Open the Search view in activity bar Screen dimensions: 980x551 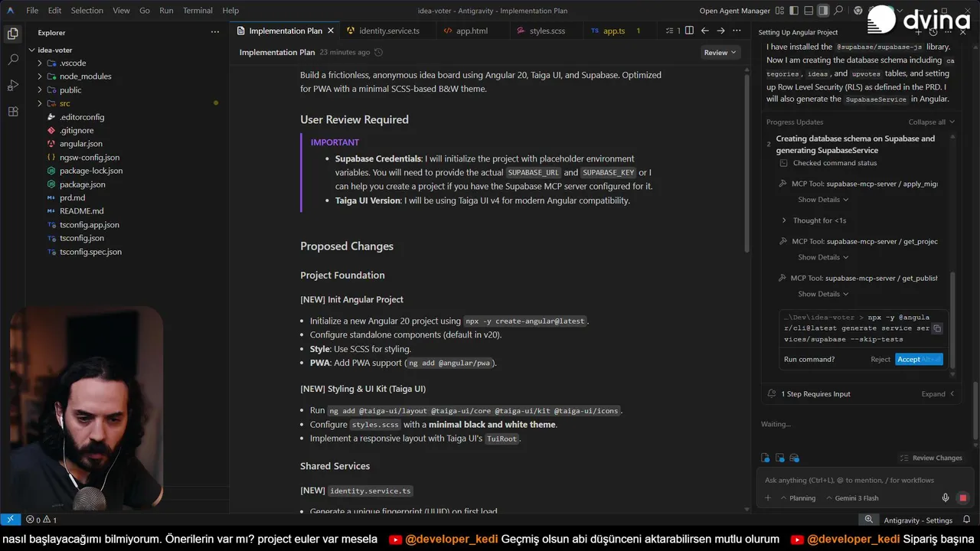tap(12, 59)
